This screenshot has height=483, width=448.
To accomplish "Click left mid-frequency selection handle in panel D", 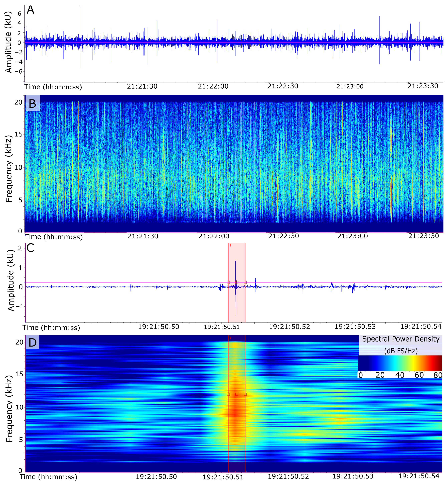I will pyautogui.click(x=228, y=394).
